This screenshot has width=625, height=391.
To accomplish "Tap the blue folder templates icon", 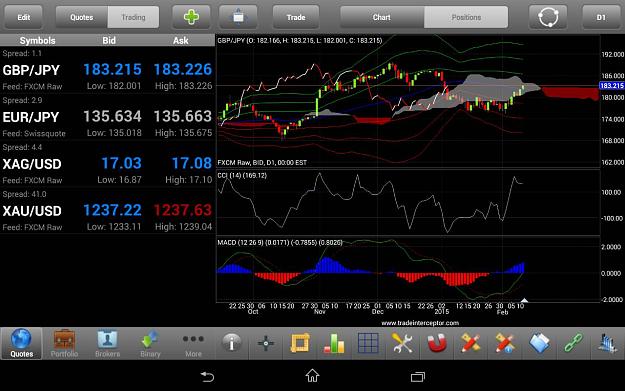I will [x=539, y=343].
